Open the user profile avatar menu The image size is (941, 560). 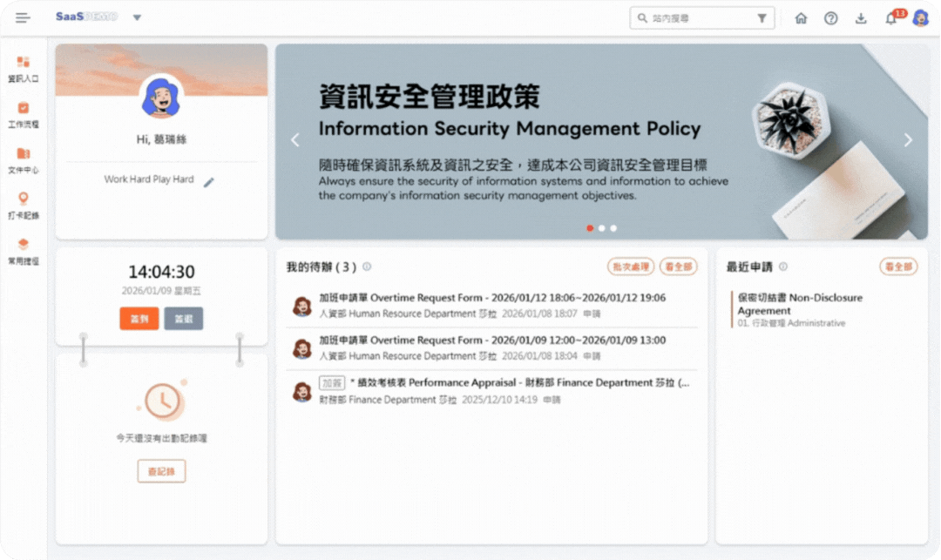click(x=920, y=17)
